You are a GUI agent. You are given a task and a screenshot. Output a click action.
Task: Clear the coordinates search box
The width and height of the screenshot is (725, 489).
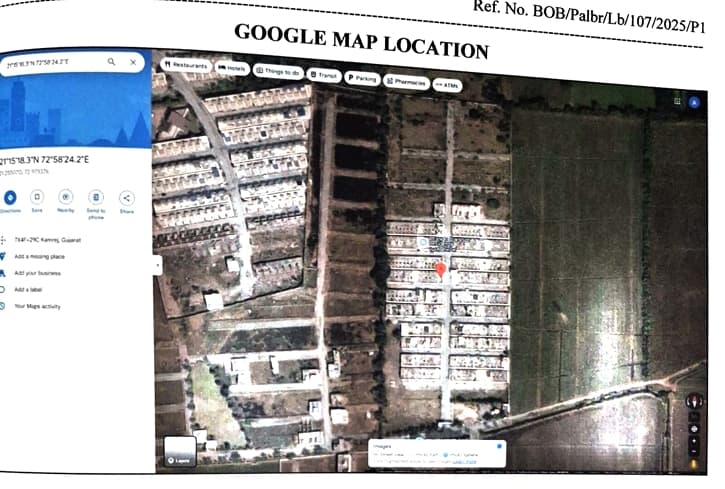[133, 62]
